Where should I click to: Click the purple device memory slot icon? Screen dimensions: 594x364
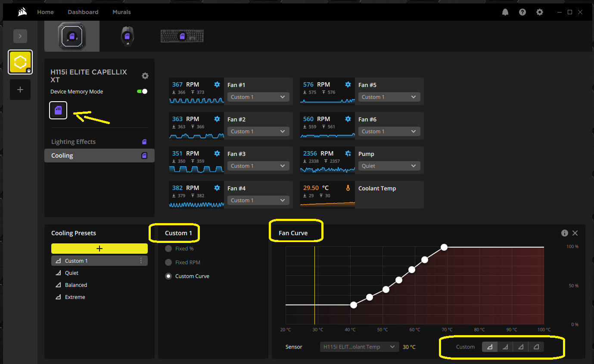58,110
